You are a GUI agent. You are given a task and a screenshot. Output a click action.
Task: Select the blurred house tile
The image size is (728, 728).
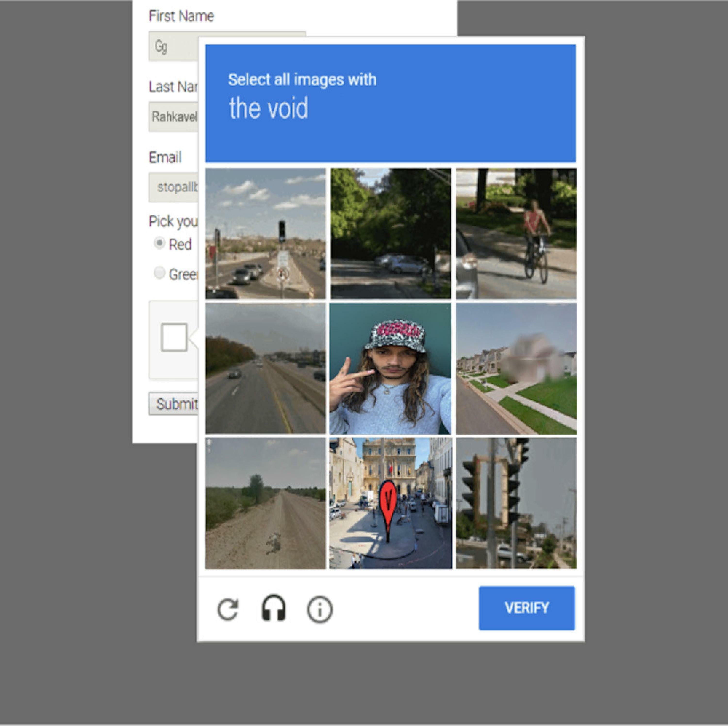point(516,369)
